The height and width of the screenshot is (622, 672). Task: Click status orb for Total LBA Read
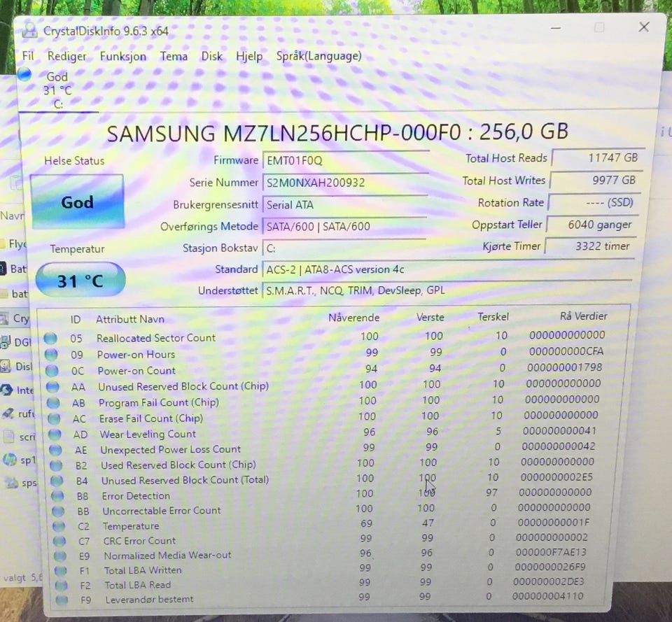[x=62, y=585]
